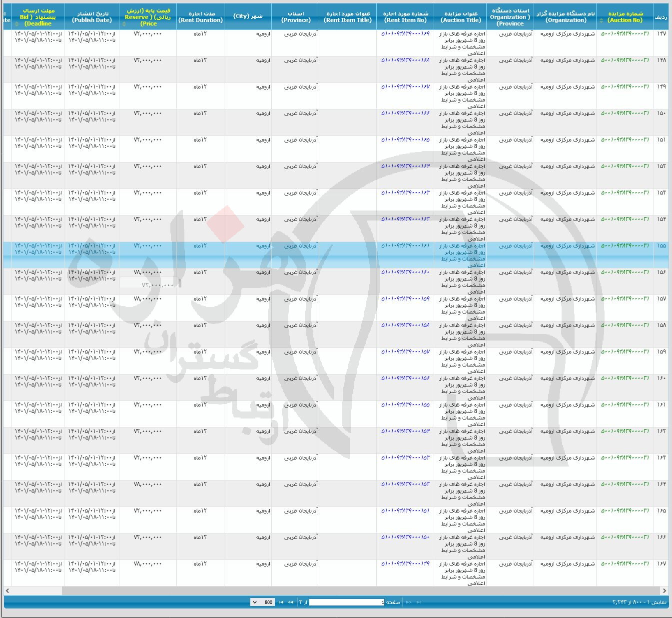Select the reserve price in row 156
The image size is (672, 618).
point(148,272)
